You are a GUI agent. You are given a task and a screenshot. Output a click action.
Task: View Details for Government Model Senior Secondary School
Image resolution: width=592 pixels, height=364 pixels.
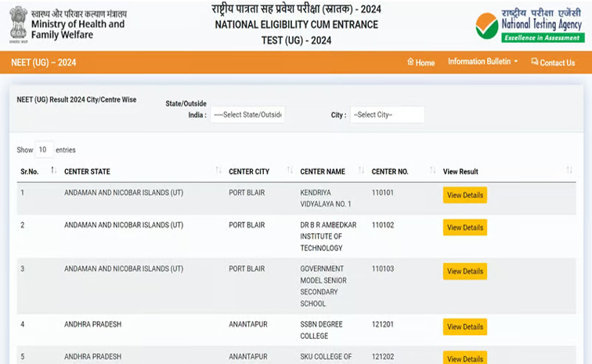pyautogui.click(x=465, y=272)
